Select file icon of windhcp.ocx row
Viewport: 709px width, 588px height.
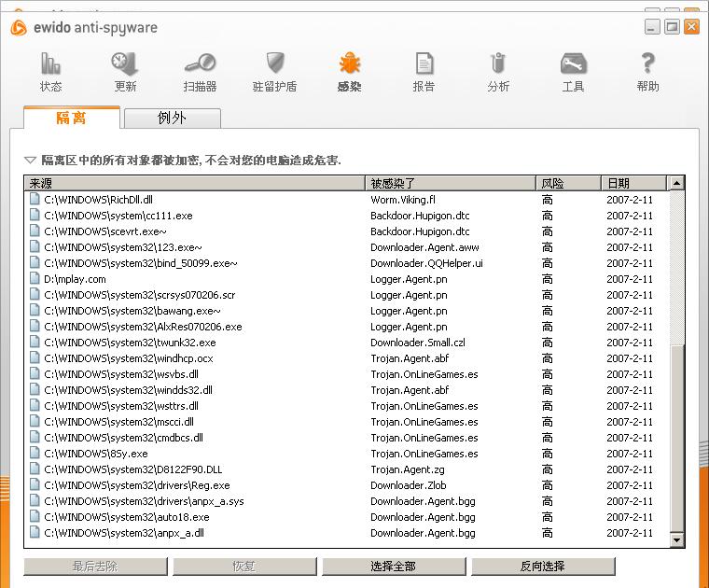coord(35,357)
